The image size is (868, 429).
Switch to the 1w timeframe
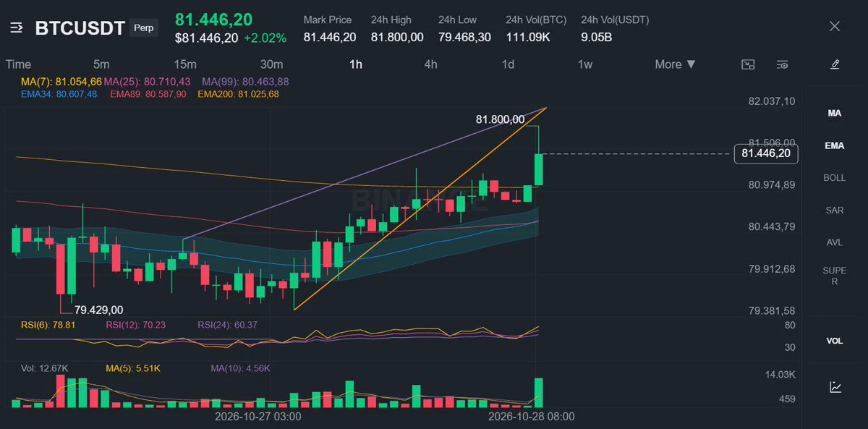pyautogui.click(x=584, y=64)
